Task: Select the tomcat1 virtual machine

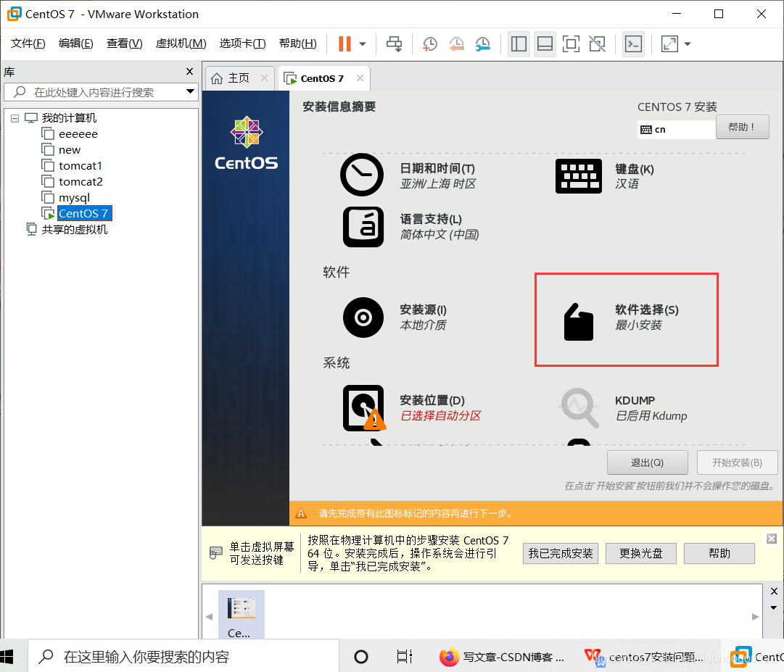Action: click(80, 166)
